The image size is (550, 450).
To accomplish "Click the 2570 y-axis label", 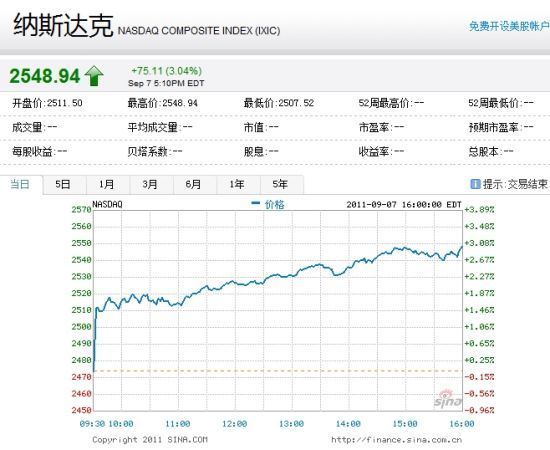I will coord(81,210).
